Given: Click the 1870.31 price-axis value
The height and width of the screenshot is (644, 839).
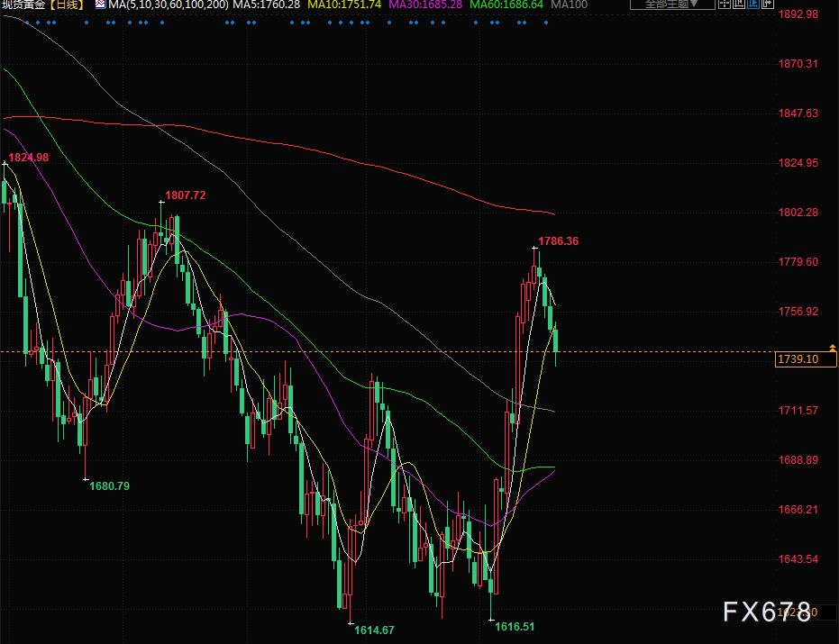Looking at the screenshot, I should [x=798, y=64].
